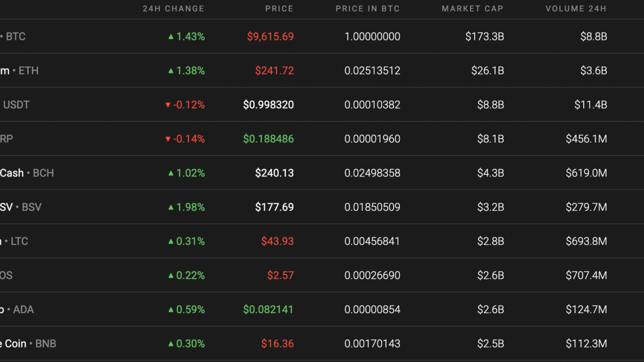The height and width of the screenshot is (362, 644).
Task: Select the $9,615.69 BTC price
Action: point(270,37)
